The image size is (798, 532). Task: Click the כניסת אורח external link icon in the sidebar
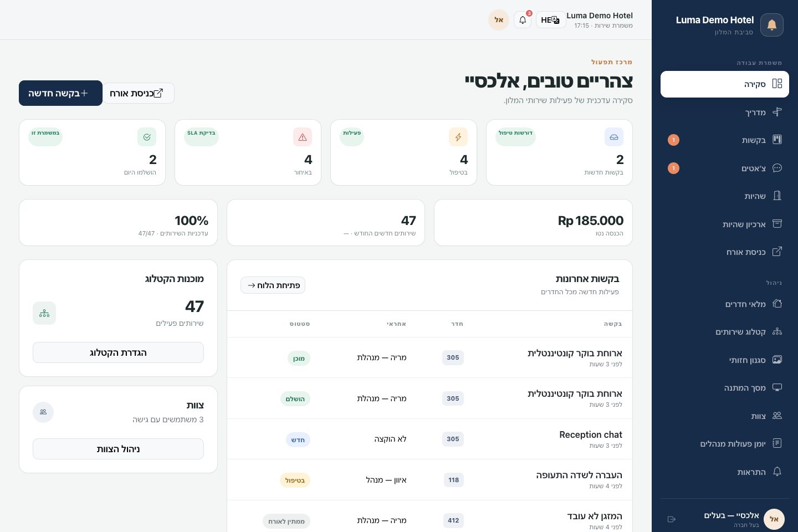coord(777,252)
